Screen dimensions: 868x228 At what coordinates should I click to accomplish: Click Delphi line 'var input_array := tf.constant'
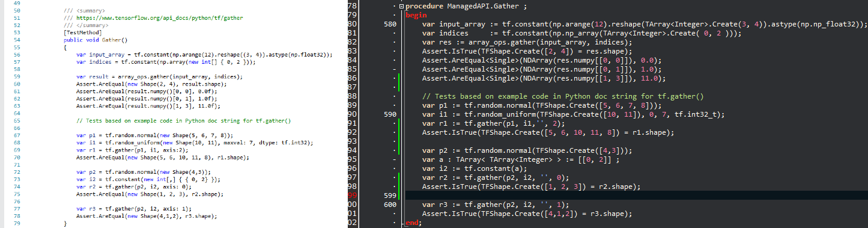tap(645, 24)
